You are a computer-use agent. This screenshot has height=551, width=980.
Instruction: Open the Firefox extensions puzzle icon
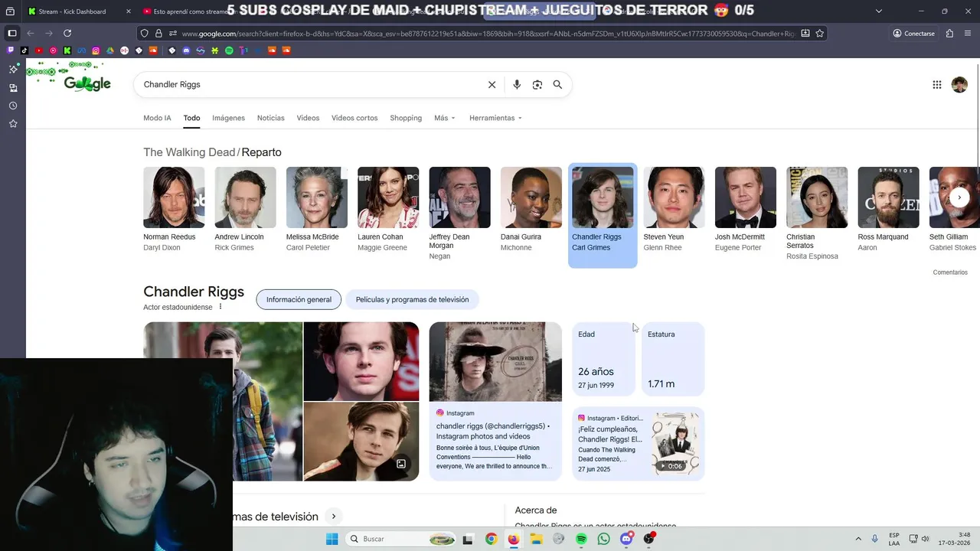coord(950,34)
